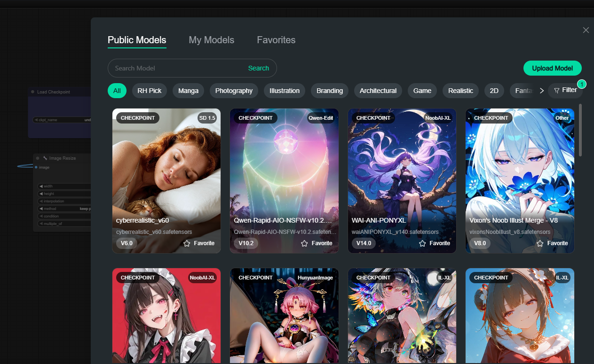Close the model browser dialog
The image size is (594, 364).
586,30
